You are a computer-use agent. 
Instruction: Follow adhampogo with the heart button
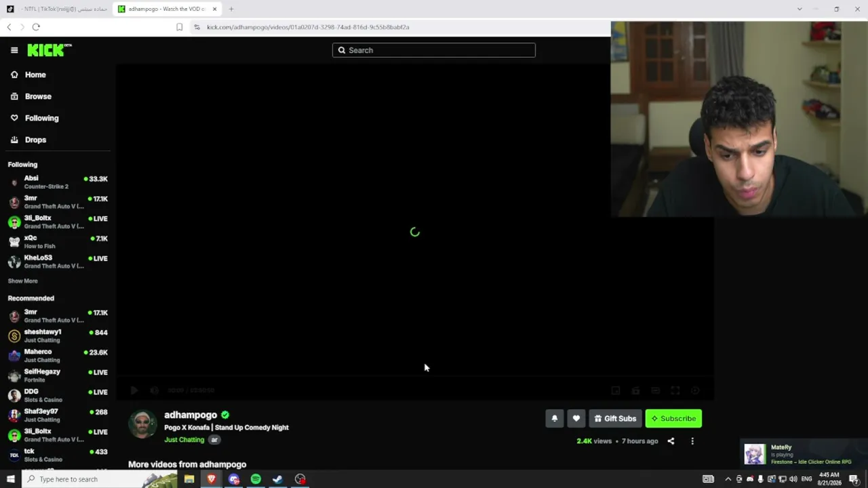576,419
